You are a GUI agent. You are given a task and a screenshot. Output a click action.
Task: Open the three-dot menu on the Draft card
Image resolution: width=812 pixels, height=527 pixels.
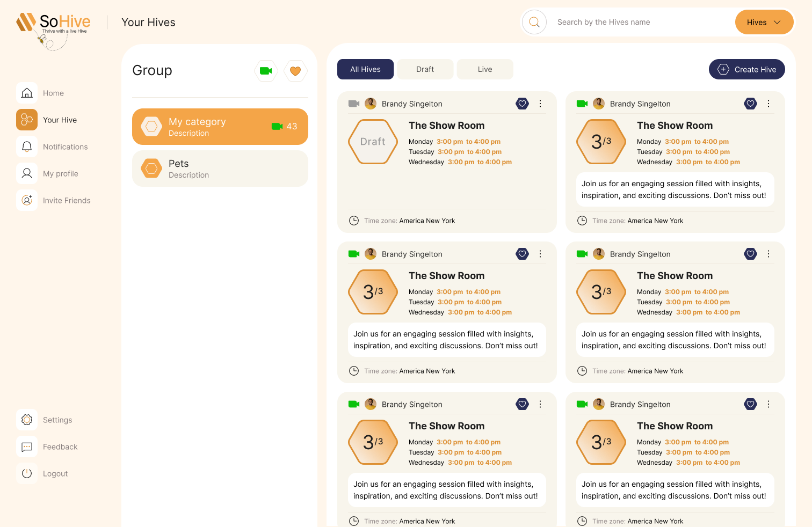[540, 104]
